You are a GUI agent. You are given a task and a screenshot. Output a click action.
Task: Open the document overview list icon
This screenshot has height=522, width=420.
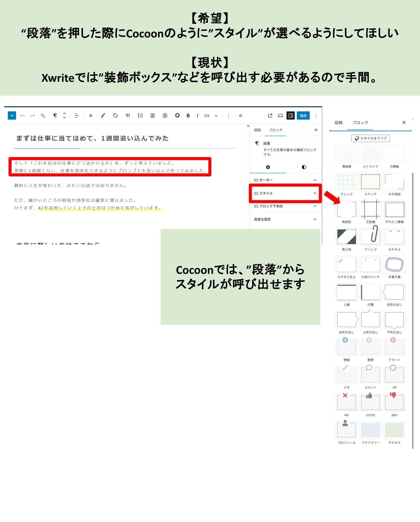[x=43, y=116]
